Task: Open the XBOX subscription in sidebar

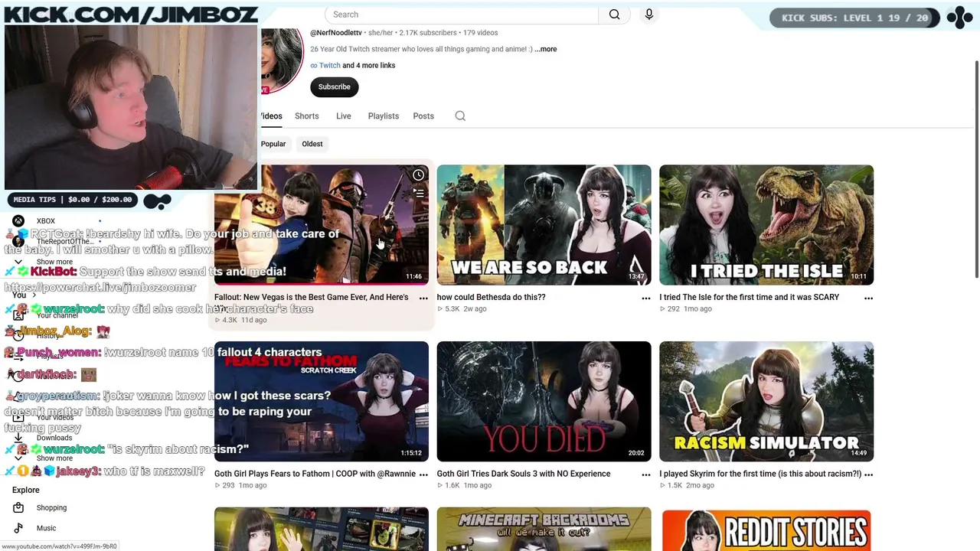Action: click(46, 221)
